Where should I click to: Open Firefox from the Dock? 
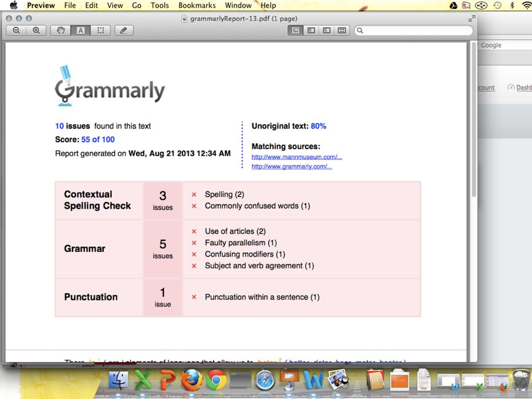click(x=191, y=380)
